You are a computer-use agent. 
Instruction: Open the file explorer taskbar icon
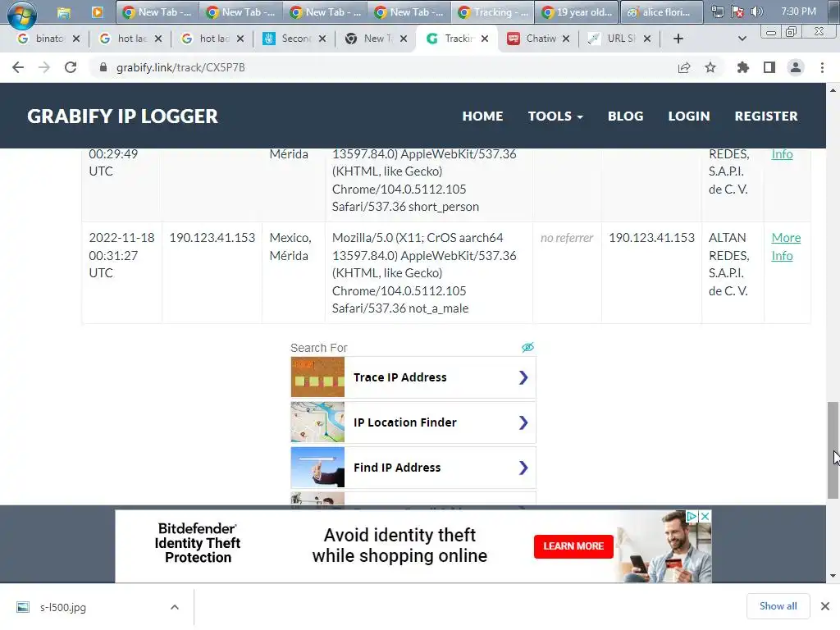(64, 12)
